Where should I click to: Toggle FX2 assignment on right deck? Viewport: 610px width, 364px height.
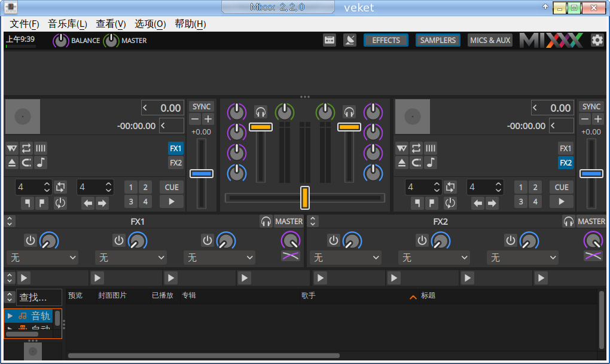(565, 163)
